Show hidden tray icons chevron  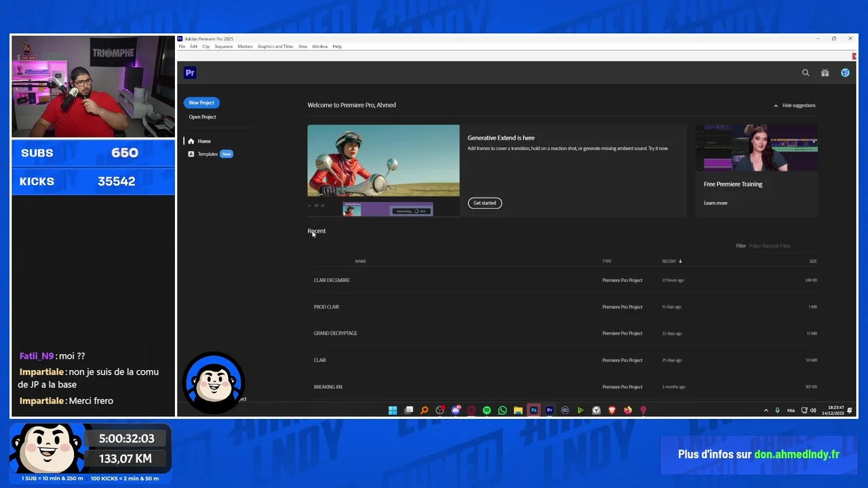click(766, 410)
